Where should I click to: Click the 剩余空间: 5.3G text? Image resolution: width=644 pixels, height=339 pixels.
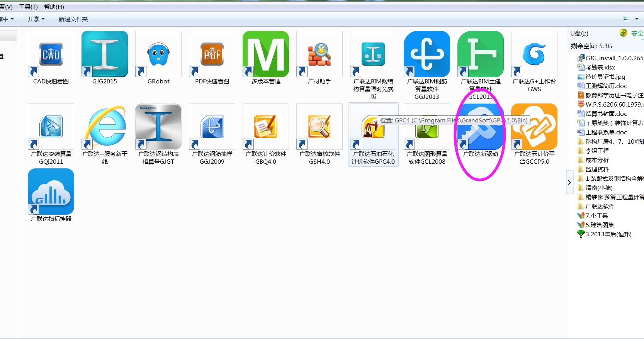[591, 46]
